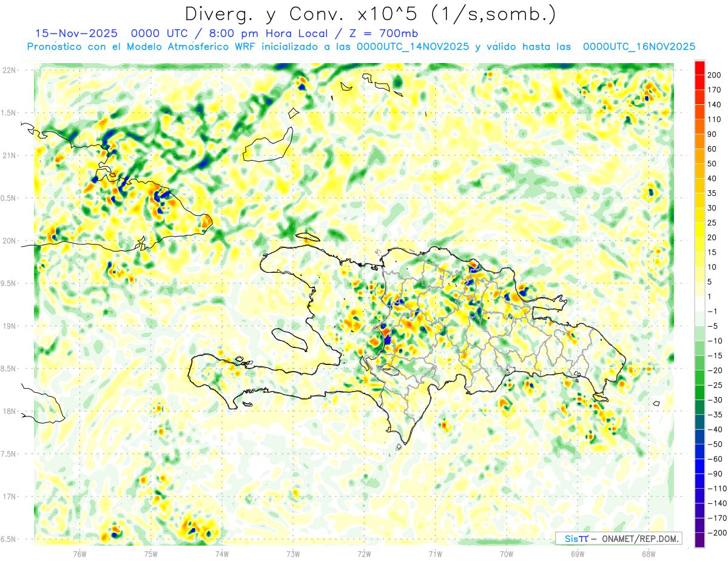Click the 17N latitude label
The width and height of the screenshot is (728, 562).
[x=9, y=497]
